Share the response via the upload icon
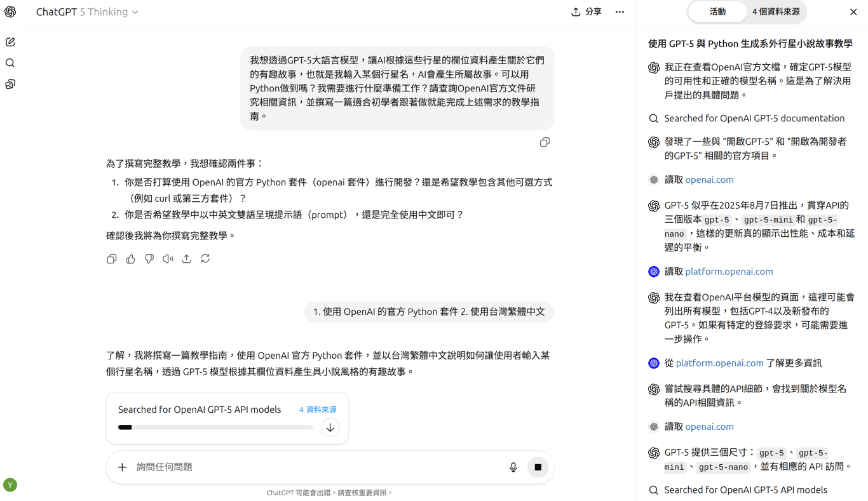The image size is (868, 501). [x=186, y=259]
